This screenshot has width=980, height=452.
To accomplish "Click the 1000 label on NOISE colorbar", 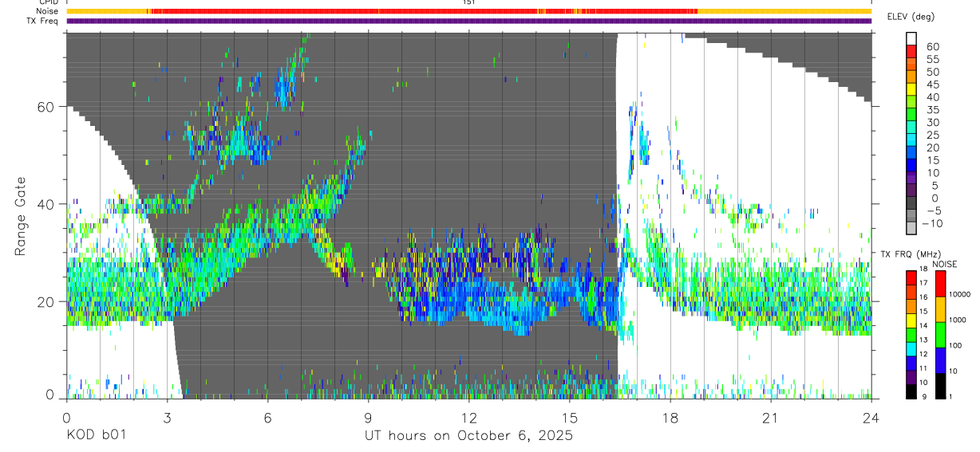I will pos(956,320).
